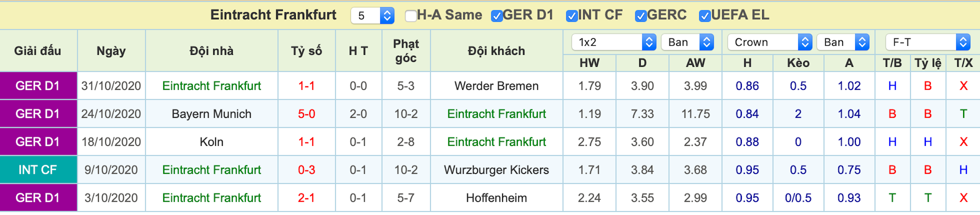Click the Tỷ số column header

pyautogui.click(x=307, y=51)
